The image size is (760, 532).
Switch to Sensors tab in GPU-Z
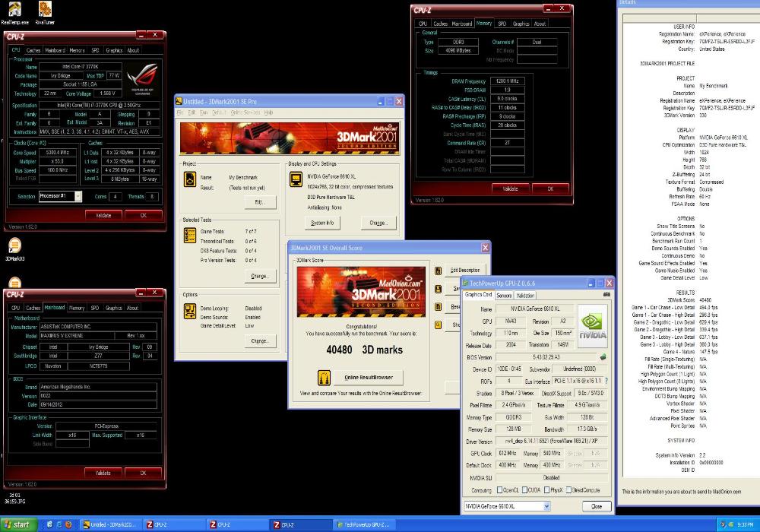[504, 295]
